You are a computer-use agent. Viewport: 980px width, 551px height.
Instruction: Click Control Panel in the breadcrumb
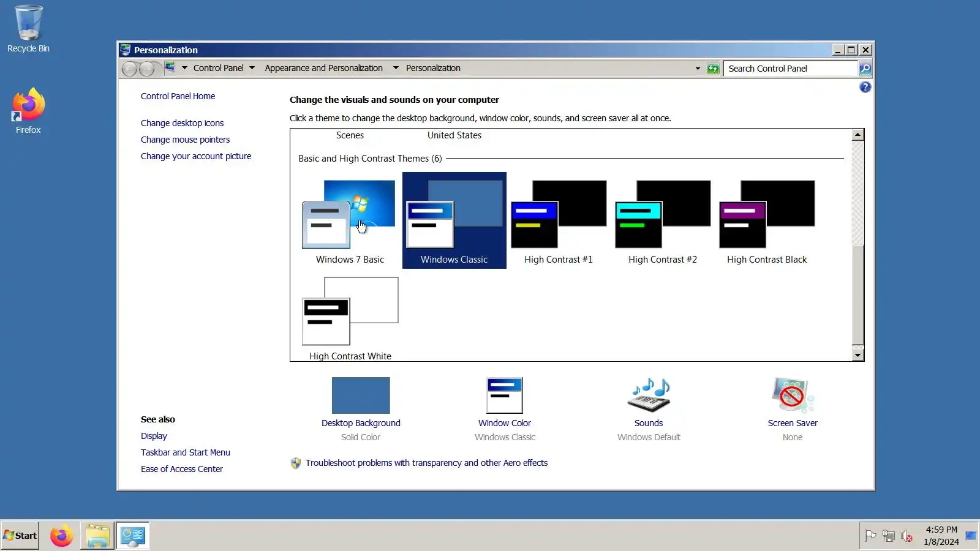coord(218,68)
